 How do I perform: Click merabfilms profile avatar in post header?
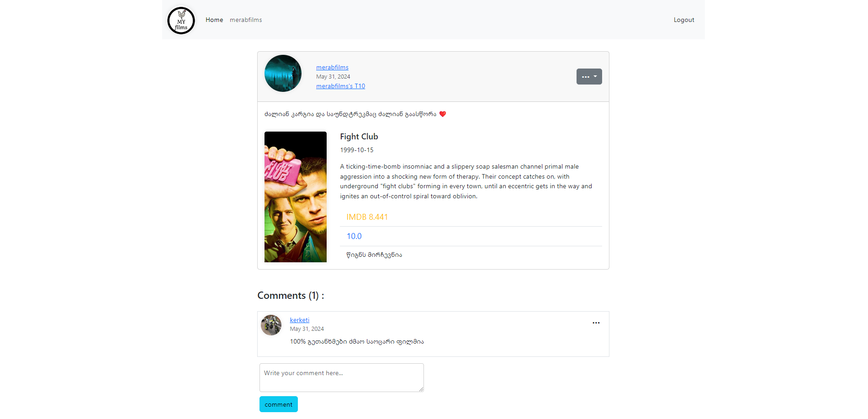point(283,74)
